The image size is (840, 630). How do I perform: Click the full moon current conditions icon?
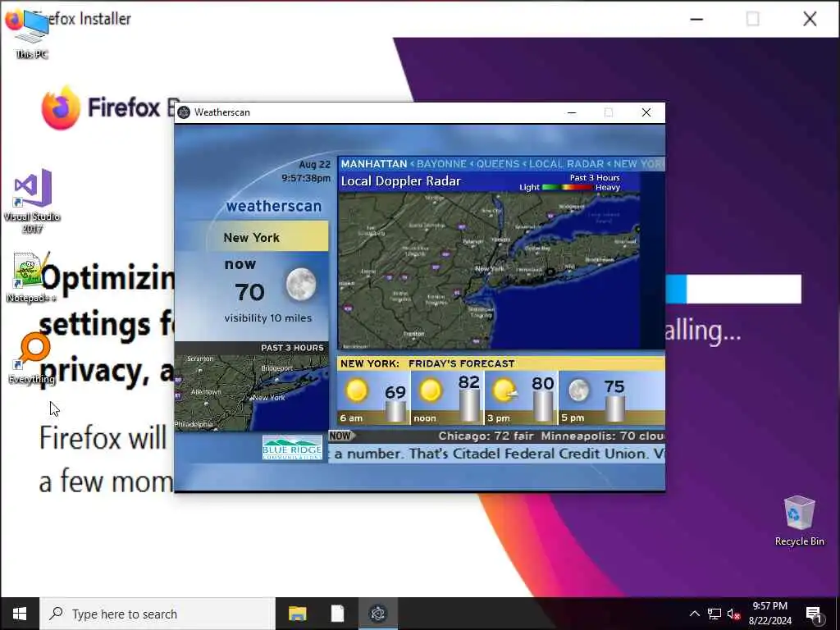[x=300, y=284]
